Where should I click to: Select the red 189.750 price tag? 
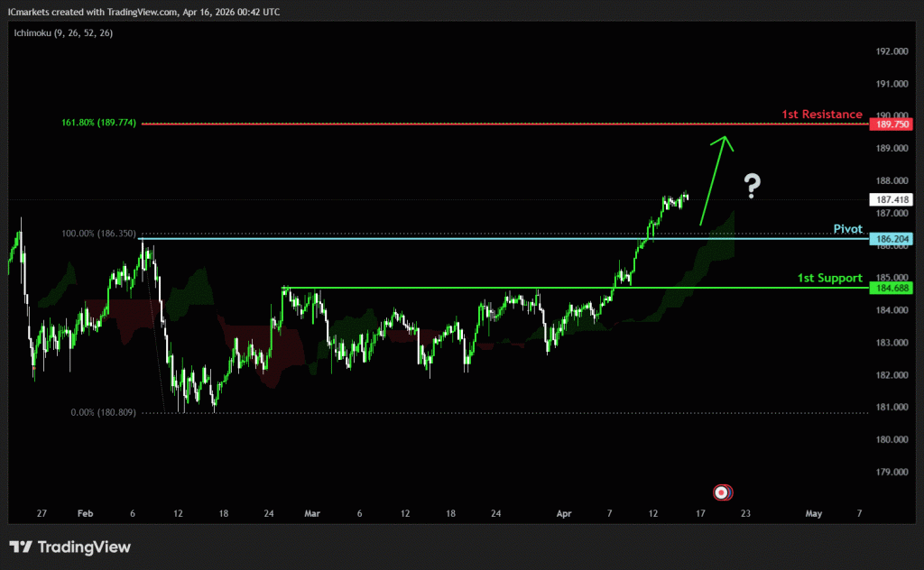click(890, 124)
